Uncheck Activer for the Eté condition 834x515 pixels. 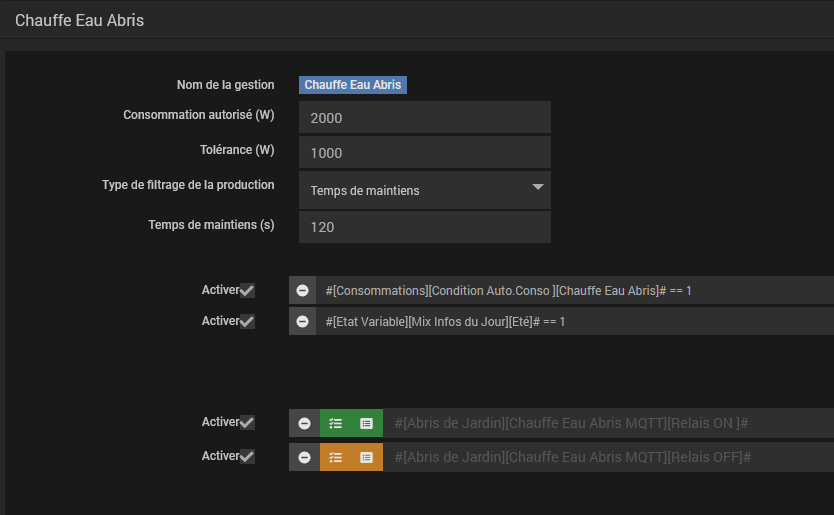point(247,322)
